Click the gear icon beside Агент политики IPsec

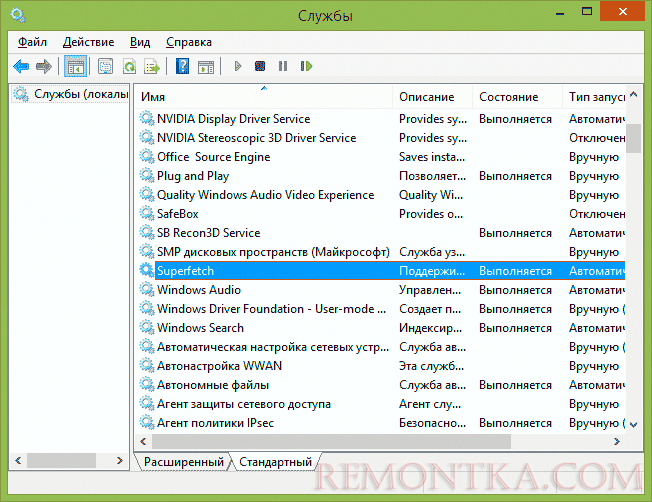(x=146, y=422)
